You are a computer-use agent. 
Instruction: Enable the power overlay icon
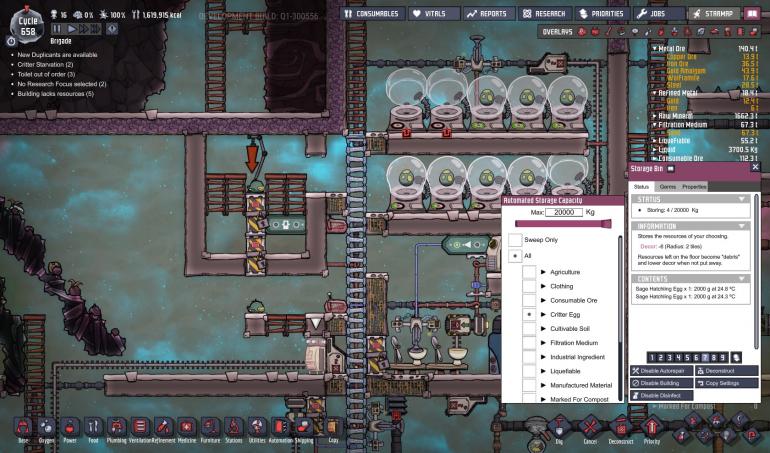click(596, 31)
